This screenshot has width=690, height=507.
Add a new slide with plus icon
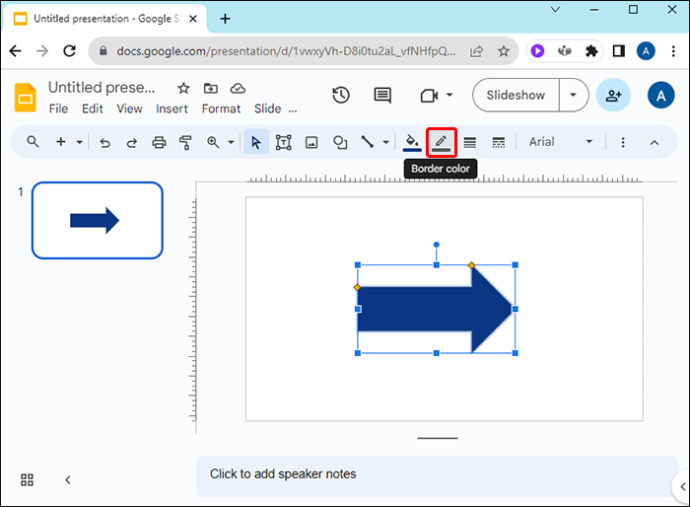coord(61,142)
